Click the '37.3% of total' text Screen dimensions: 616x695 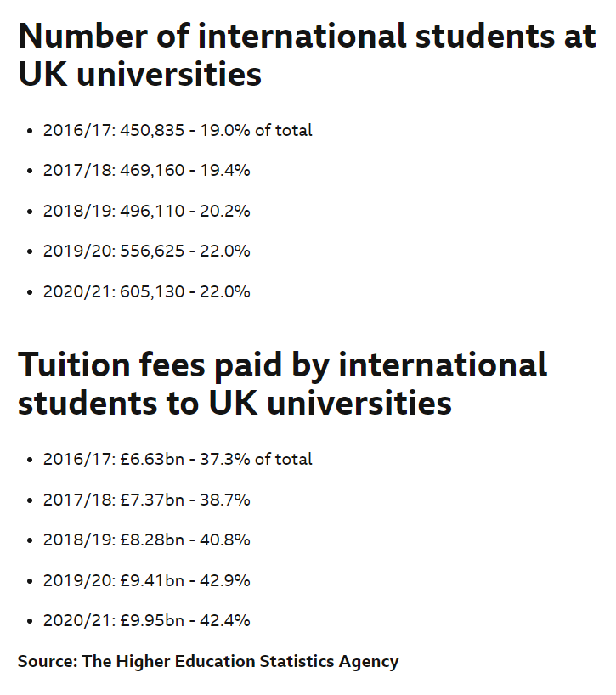[256, 459]
